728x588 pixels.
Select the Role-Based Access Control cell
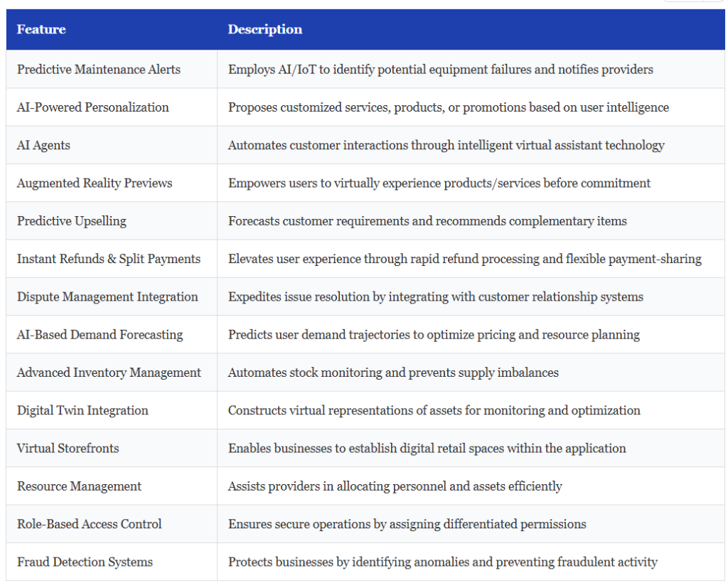coord(90,524)
